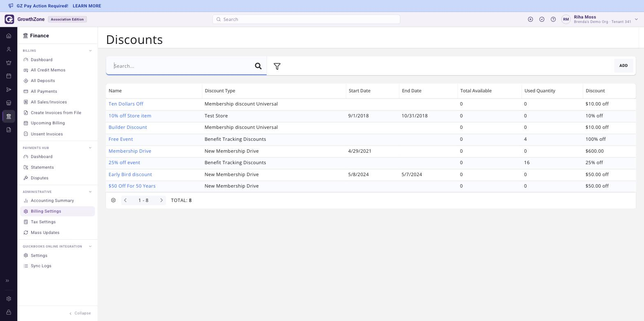Viewport: 644px width, 321px height.
Task: Click the lock icon at the rail bottom
Action: tap(9, 312)
